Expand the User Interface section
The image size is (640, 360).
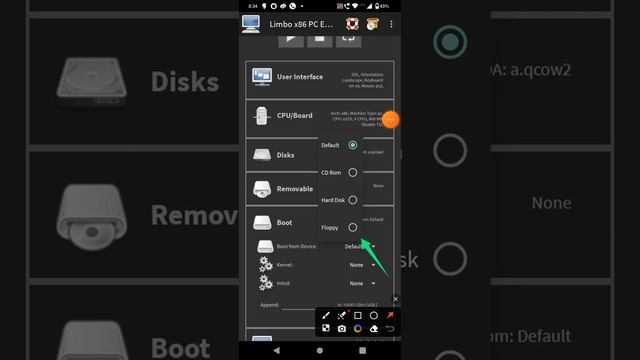click(x=320, y=80)
